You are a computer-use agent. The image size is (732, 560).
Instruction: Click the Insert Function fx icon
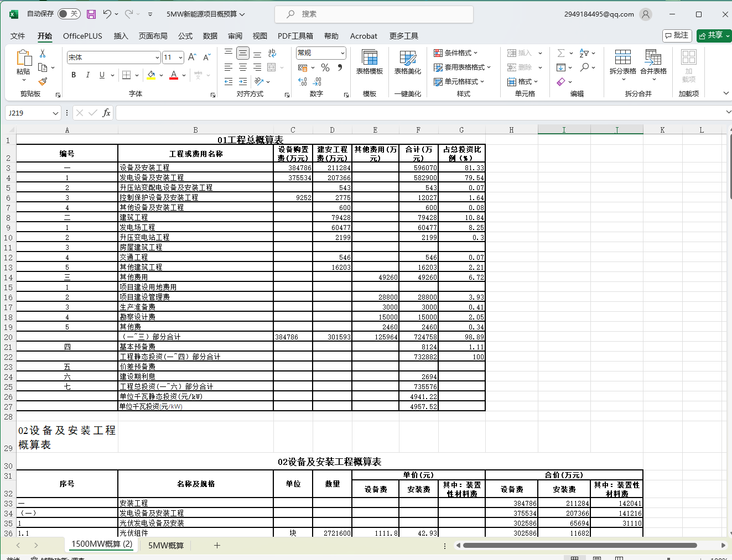[106, 113]
